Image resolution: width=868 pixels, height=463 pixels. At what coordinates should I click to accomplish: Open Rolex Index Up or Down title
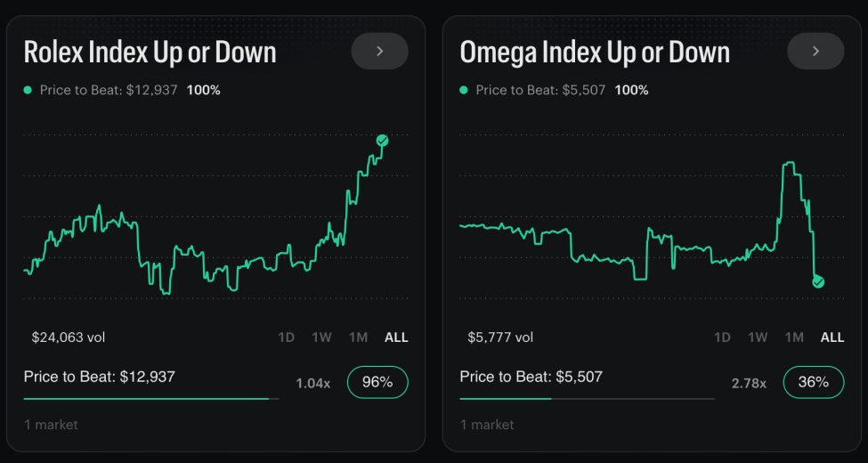pyautogui.click(x=150, y=53)
